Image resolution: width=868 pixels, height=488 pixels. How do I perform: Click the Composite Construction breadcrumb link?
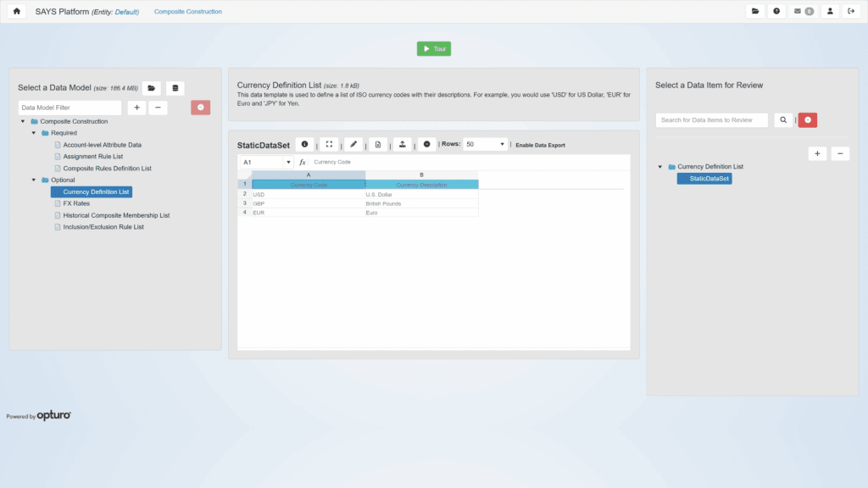pos(188,12)
